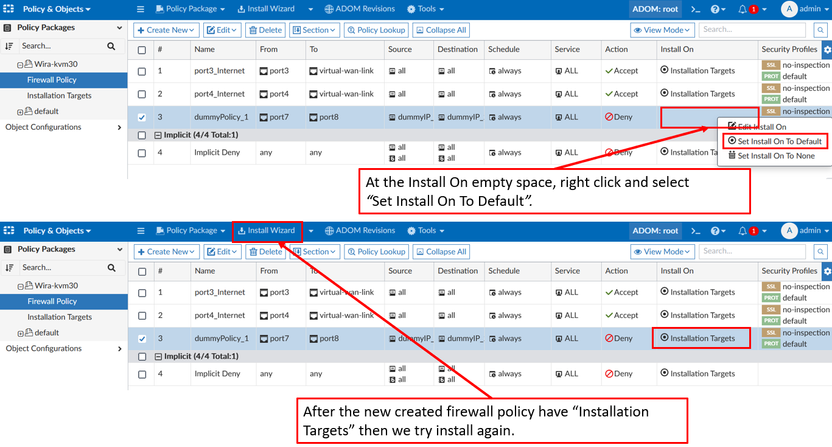Click the help question mark in lower screenshot

pos(715,231)
